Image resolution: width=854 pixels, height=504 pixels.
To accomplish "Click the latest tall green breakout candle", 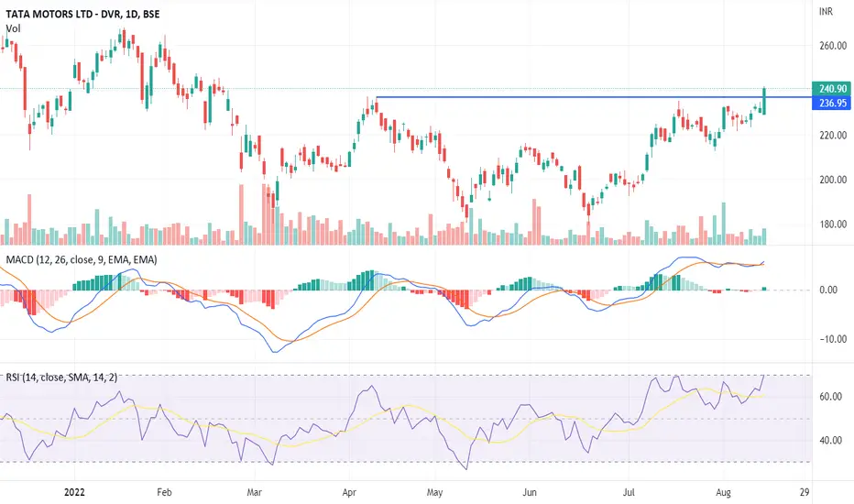I will 765,101.
